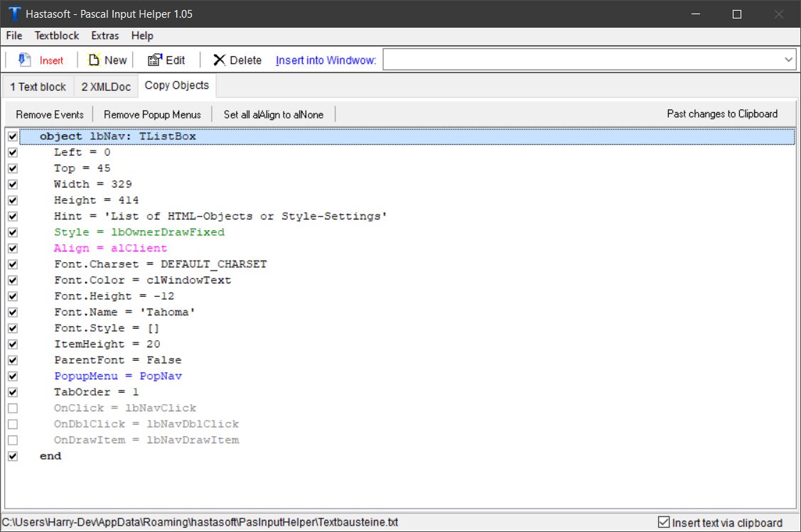Open the Textblock menu
Viewport: 801px width, 532px height.
[57, 36]
